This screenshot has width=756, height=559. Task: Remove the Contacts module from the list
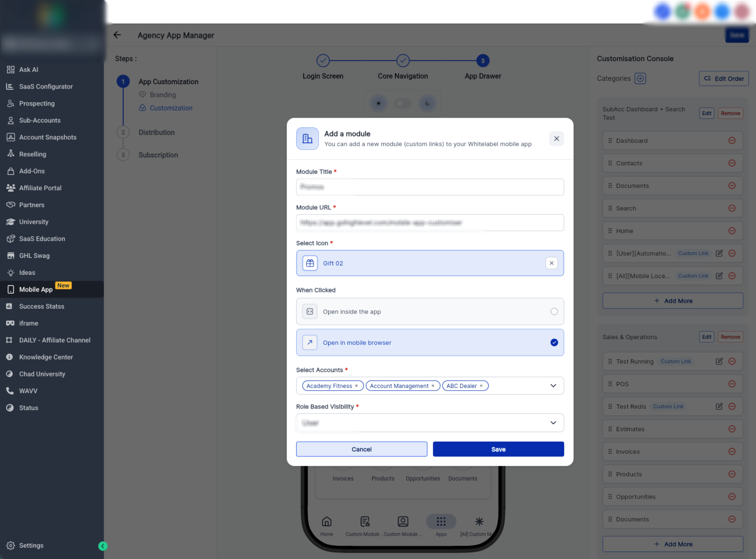(732, 163)
